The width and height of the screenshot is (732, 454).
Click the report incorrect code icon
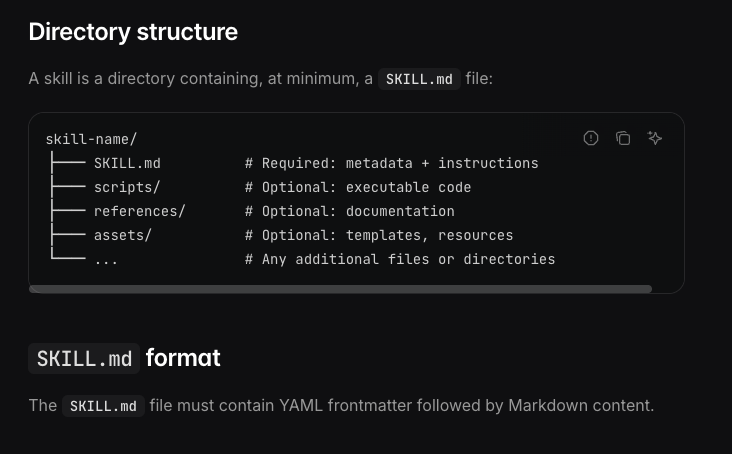click(x=591, y=138)
